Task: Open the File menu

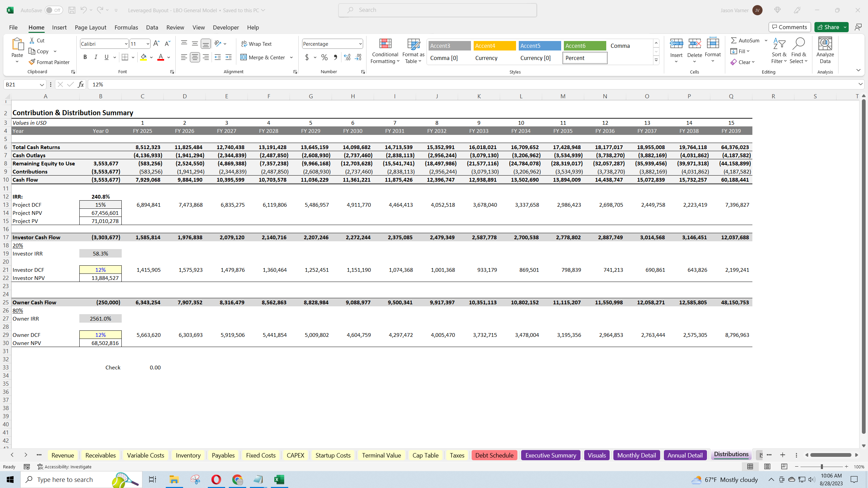Action: [x=13, y=27]
